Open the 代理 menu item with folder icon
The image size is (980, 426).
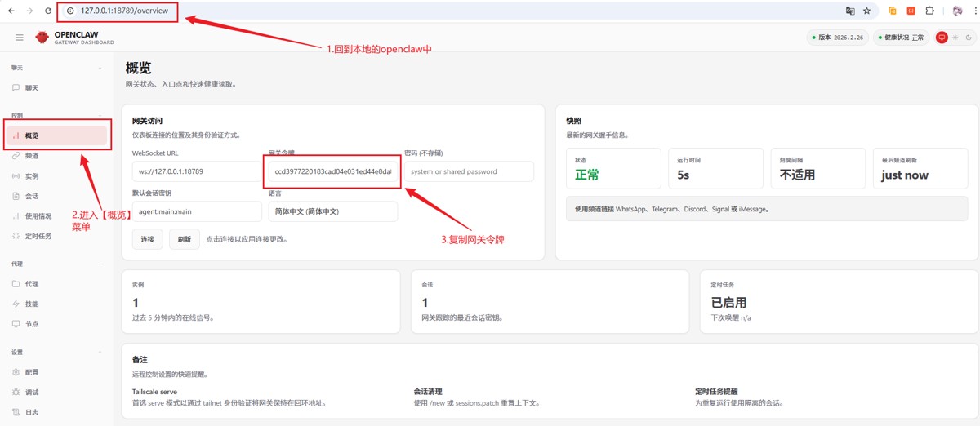point(57,284)
